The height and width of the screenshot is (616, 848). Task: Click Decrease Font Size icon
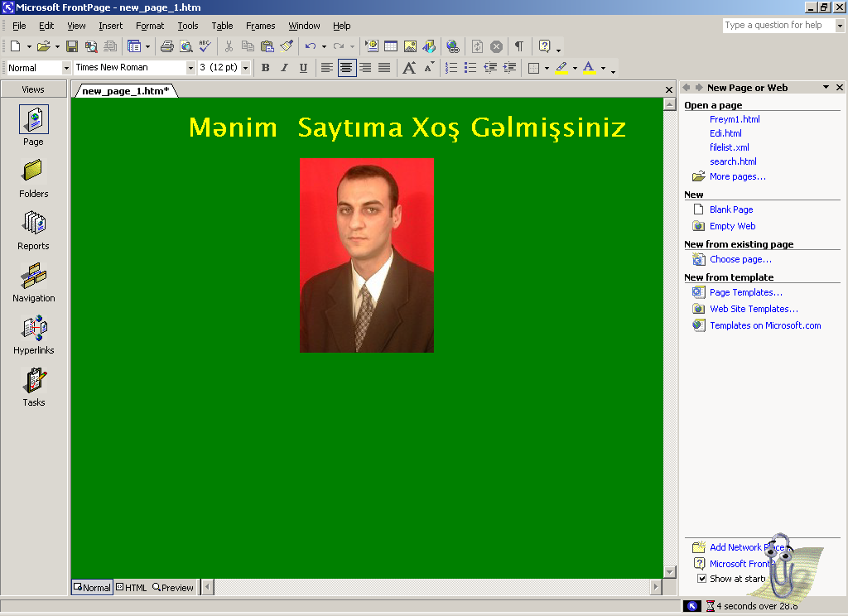(x=429, y=68)
